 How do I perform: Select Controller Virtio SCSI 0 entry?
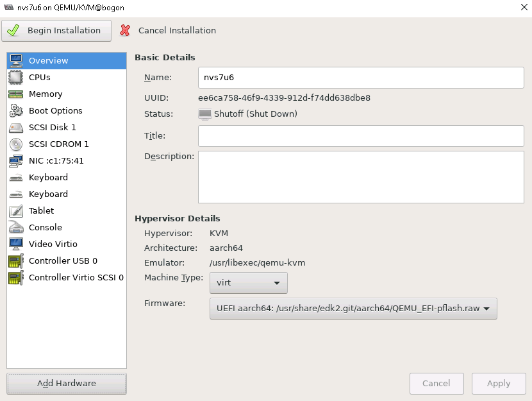coord(67,277)
